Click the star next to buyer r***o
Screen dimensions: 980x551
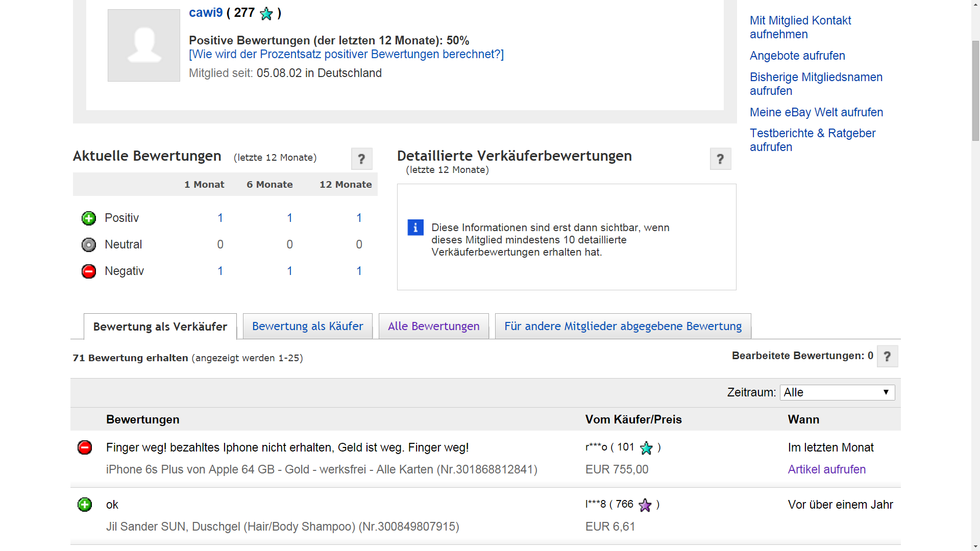click(646, 448)
